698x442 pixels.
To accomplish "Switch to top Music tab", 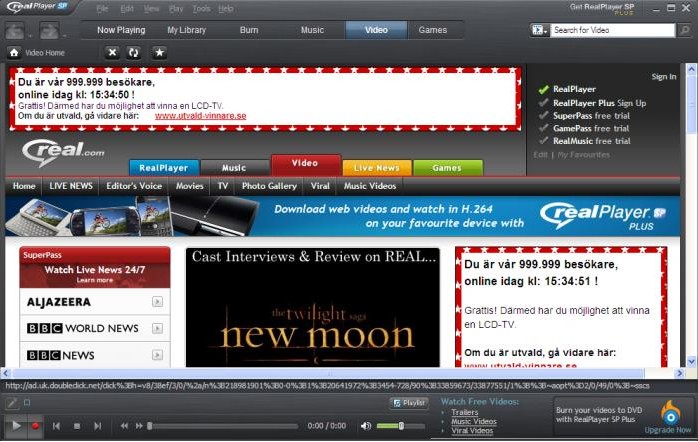I will click(x=312, y=30).
